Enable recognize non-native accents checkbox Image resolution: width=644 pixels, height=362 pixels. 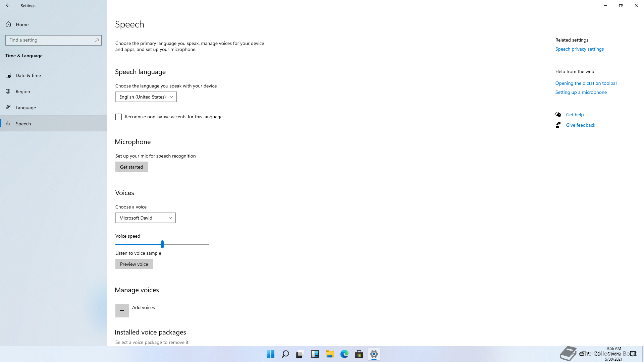click(119, 117)
